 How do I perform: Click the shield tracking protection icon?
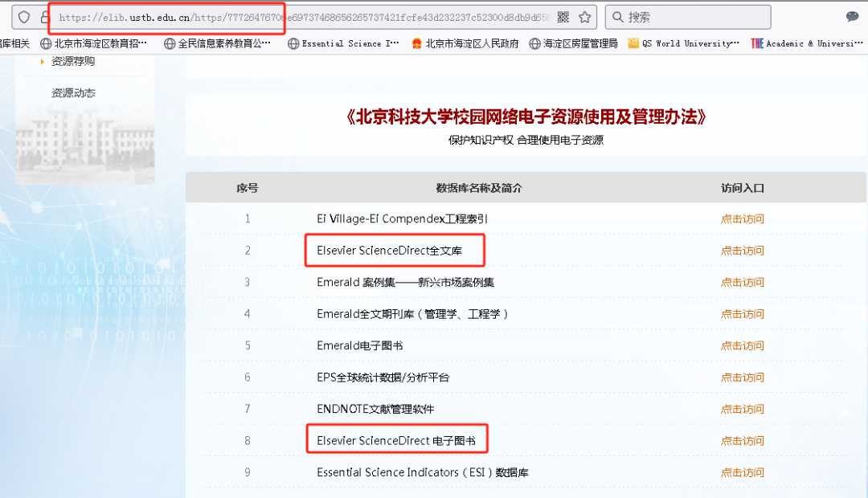point(24,17)
